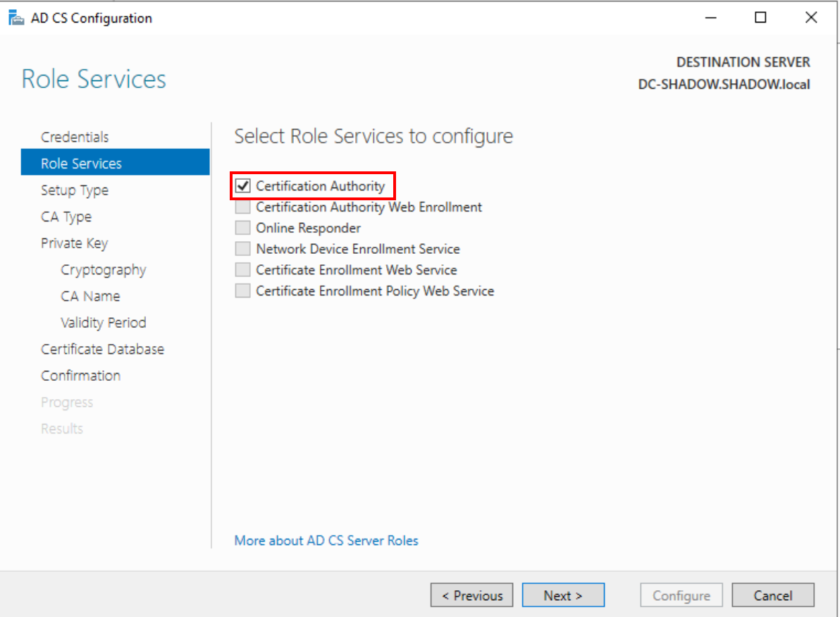
Task: Open Setup Type wizard step
Action: tap(75, 190)
